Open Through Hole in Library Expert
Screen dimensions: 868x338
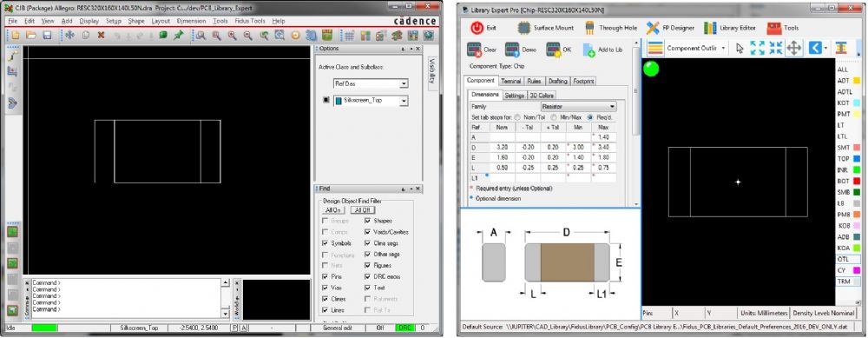pos(610,27)
